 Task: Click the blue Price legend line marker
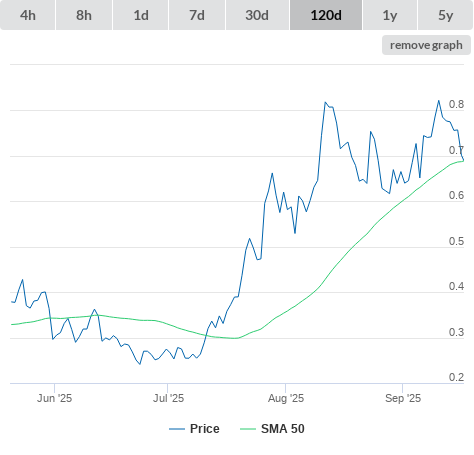point(177,429)
